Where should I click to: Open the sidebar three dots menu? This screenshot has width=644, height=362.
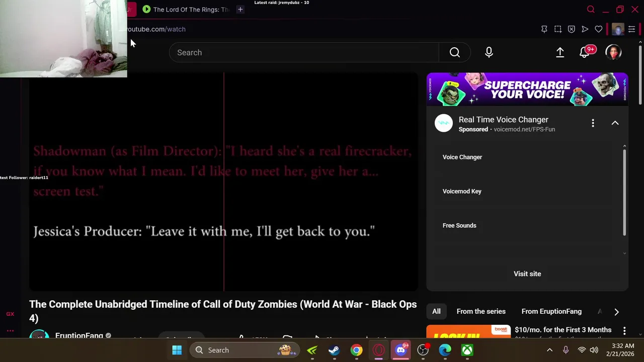pyautogui.click(x=10, y=330)
